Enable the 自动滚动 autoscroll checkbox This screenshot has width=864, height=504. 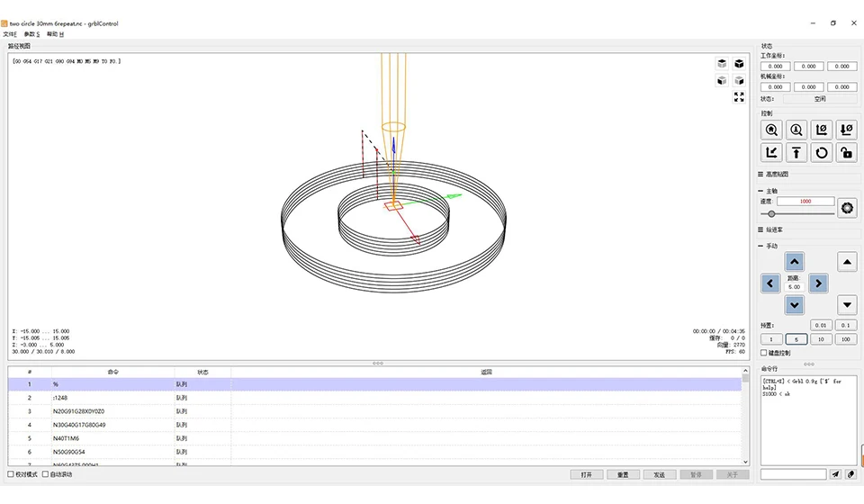click(x=45, y=474)
